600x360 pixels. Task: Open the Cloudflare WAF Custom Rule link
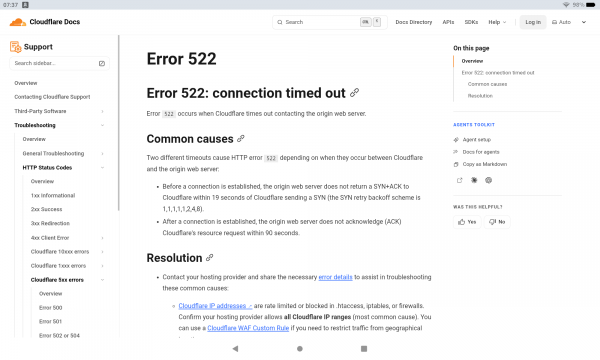click(x=248, y=328)
